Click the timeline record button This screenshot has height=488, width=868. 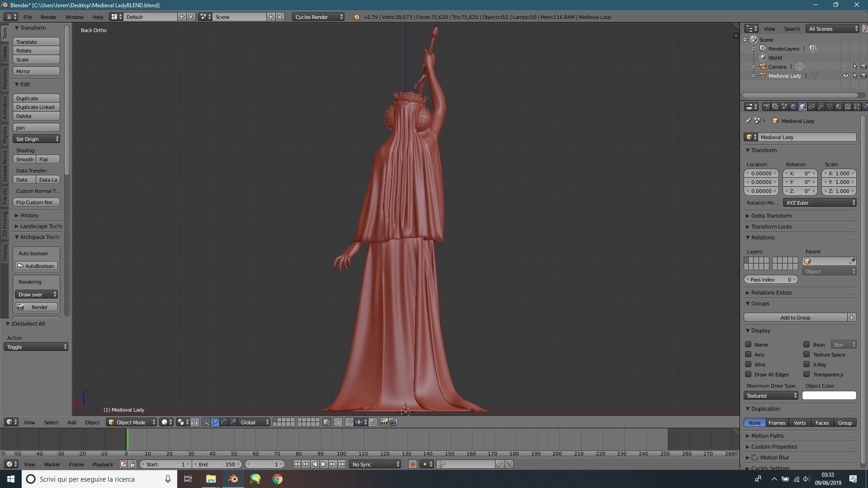coord(412,464)
